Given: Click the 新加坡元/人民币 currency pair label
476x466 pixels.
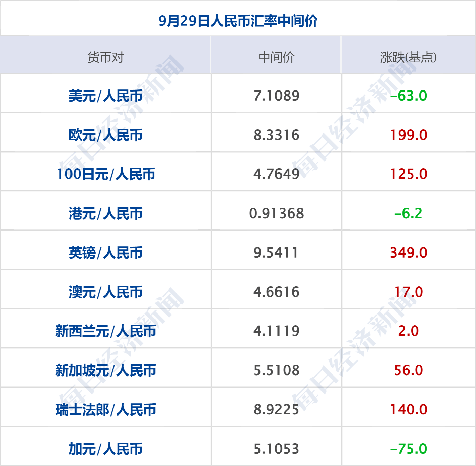Looking at the screenshot, I should (x=106, y=370).
